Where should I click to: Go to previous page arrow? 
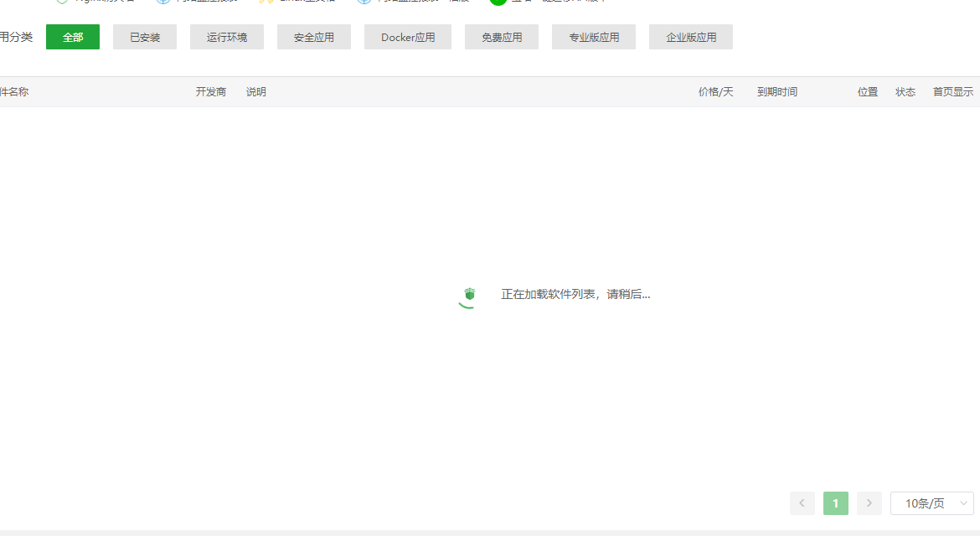tap(802, 502)
